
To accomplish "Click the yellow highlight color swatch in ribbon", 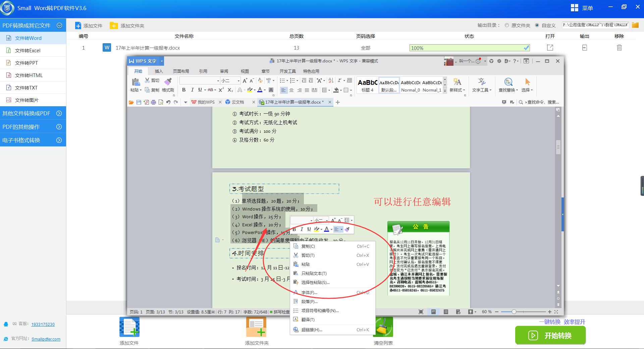I will pos(250,90).
